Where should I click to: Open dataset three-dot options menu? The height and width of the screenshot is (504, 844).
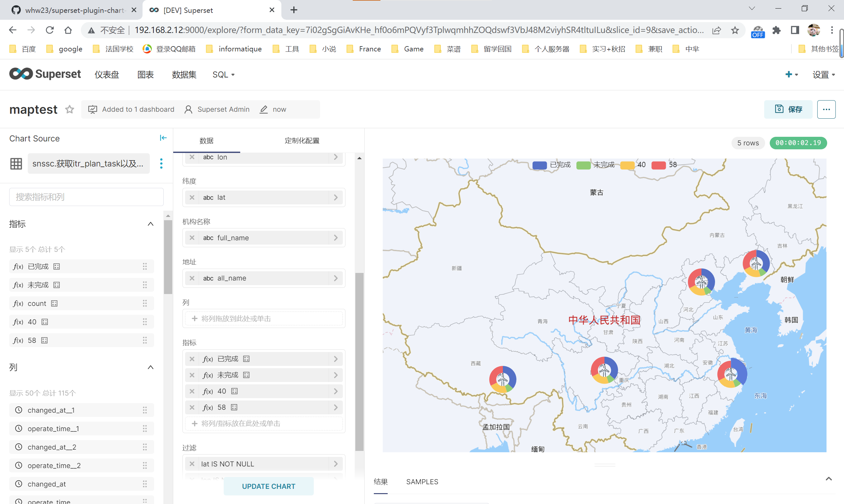click(161, 163)
